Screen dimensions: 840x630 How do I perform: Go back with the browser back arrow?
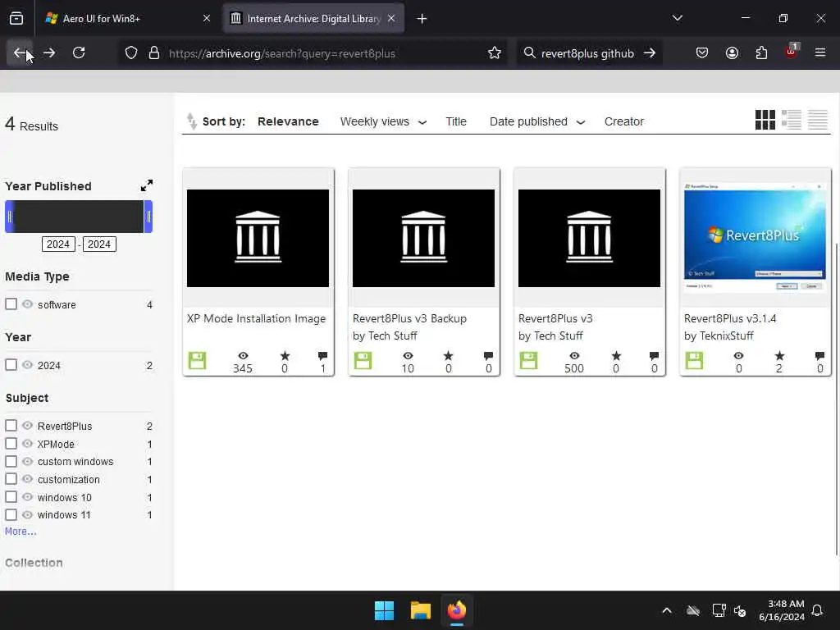point(20,53)
